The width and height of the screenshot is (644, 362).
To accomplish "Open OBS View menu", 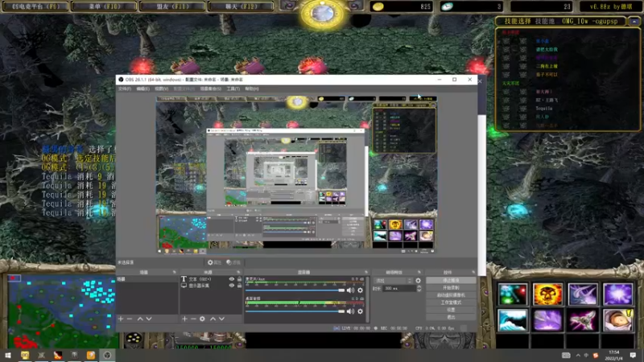I will point(162,88).
